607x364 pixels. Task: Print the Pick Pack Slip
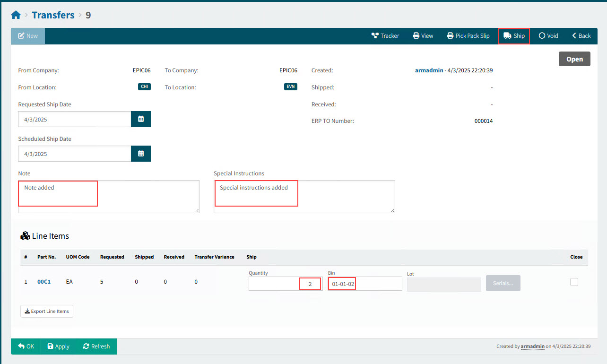[x=468, y=36]
